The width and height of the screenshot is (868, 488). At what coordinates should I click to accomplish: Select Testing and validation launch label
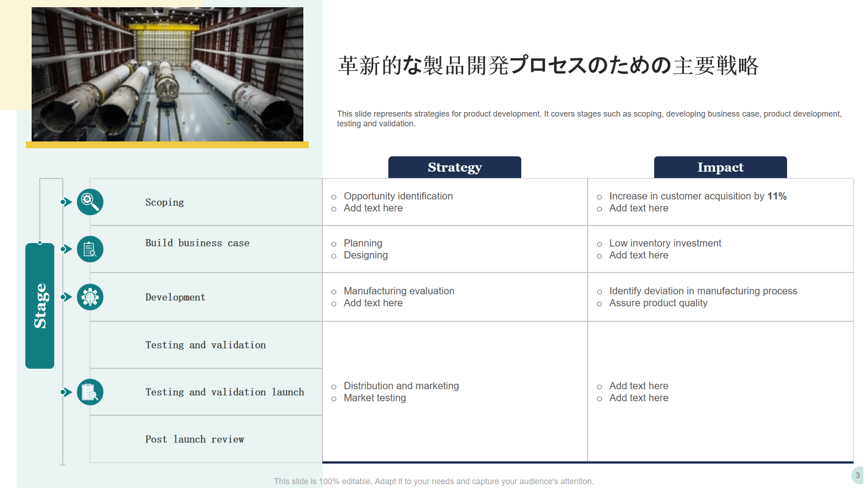click(x=225, y=392)
